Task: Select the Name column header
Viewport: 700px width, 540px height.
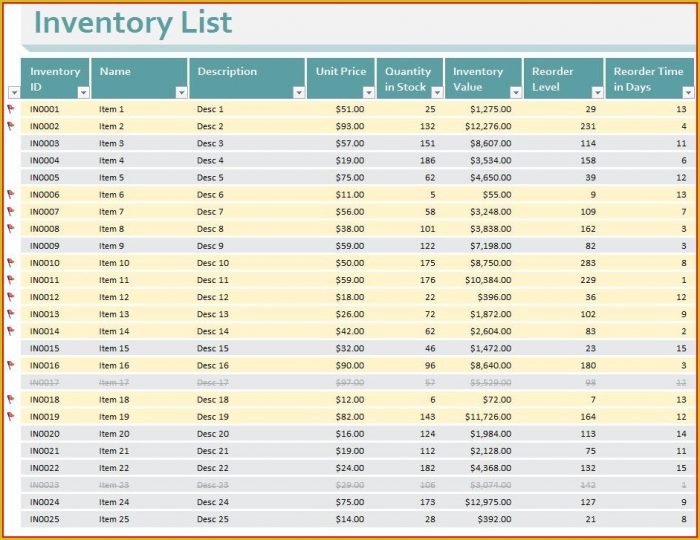Action: click(x=139, y=79)
